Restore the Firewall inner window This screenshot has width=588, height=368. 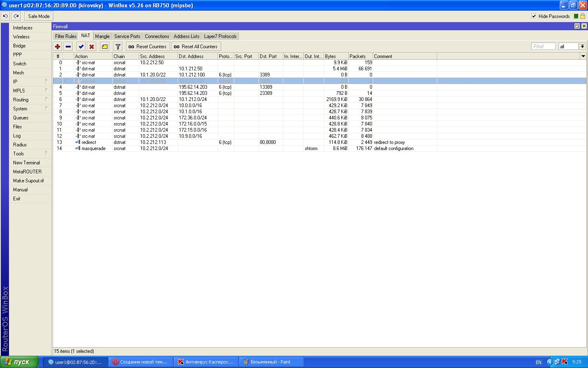click(x=577, y=26)
